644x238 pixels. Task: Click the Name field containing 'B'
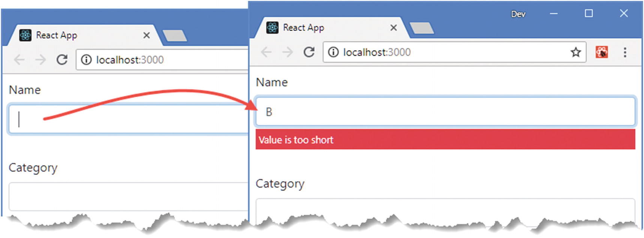pyautogui.click(x=445, y=112)
